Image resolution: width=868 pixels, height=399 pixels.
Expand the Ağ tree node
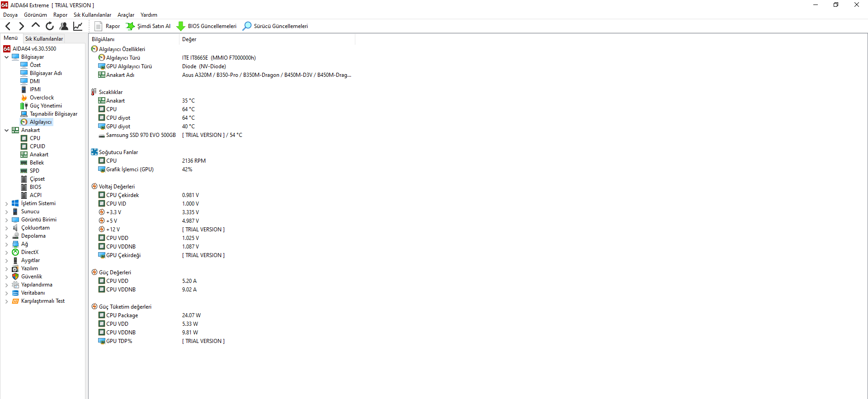6,244
